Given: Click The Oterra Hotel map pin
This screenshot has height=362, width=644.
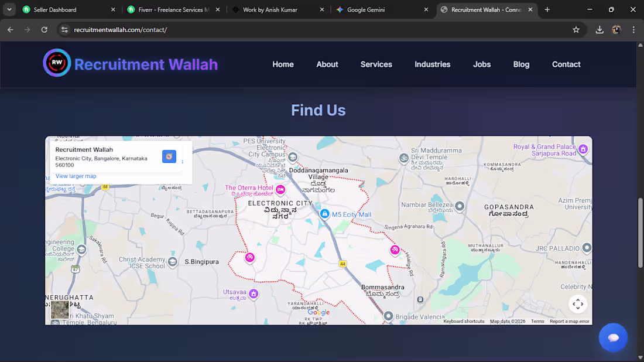Looking at the screenshot, I should pyautogui.click(x=280, y=189).
